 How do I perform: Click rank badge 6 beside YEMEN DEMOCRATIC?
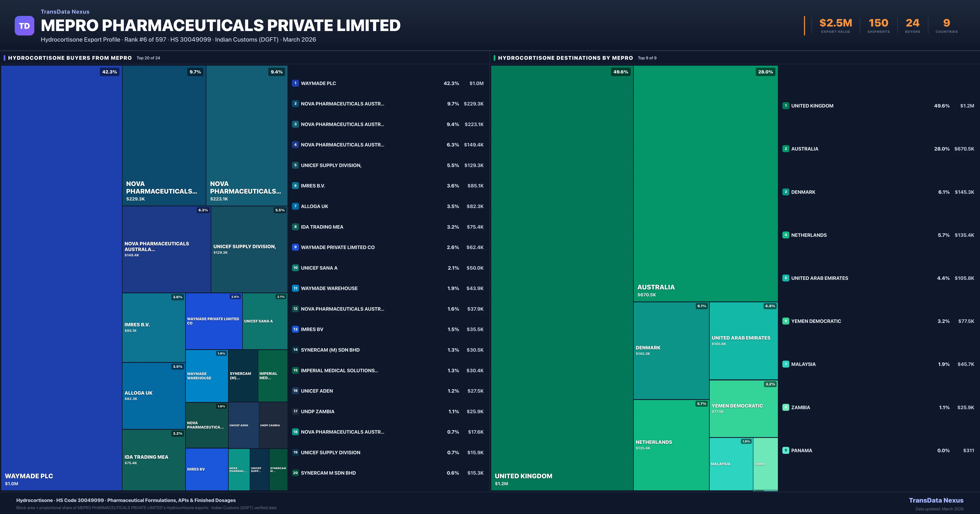[x=786, y=321]
